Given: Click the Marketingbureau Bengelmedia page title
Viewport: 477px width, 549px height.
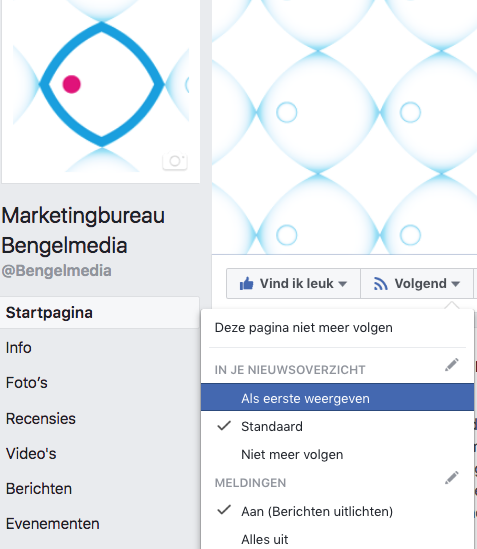Looking at the screenshot, I should coord(83,230).
